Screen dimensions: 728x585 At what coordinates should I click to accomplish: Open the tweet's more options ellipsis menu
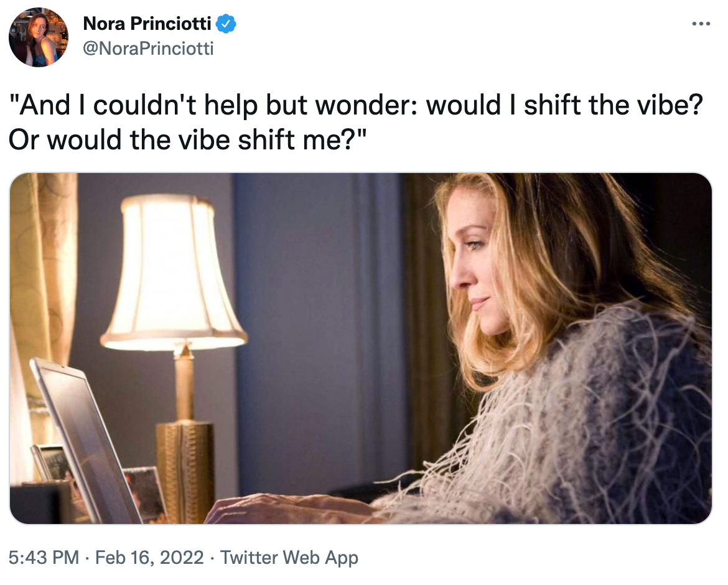coord(701,24)
